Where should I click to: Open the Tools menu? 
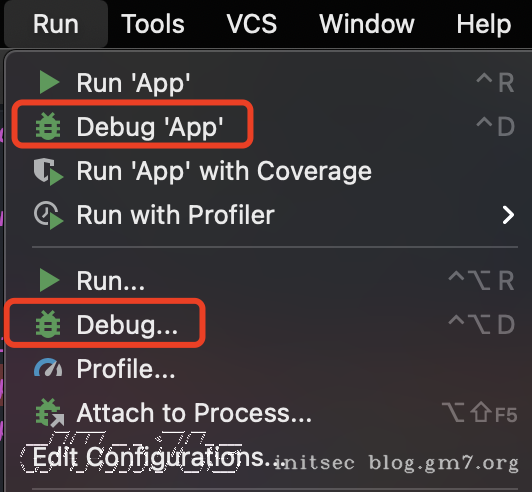click(x=153, y=24)
